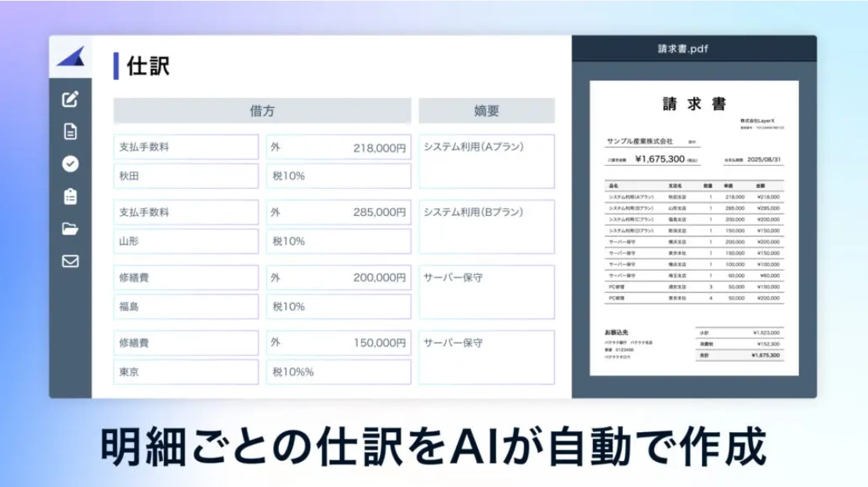The height and width of the screenshot is (487, 868).
Task: Focus the サーバー保守 memo beside 200,000円
Action: [486, 292]
